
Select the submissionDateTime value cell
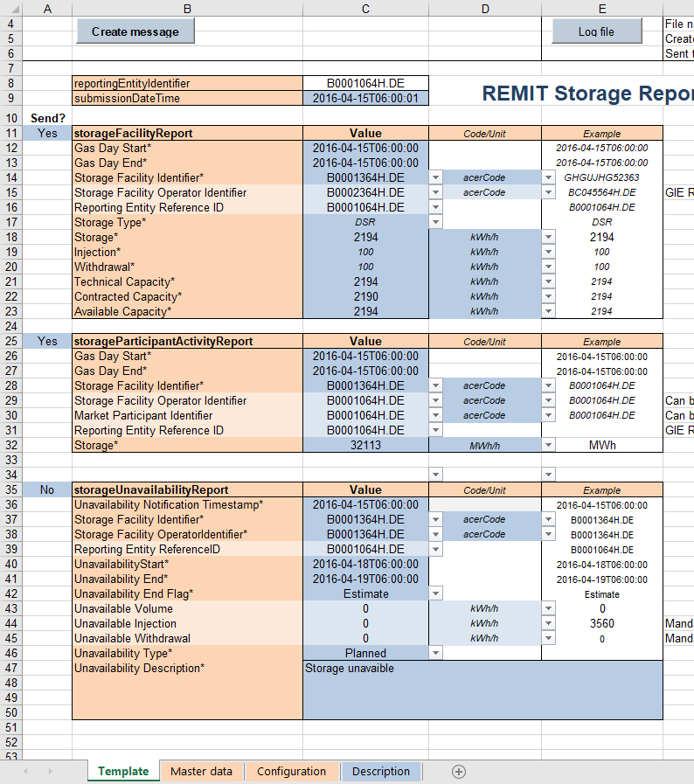coord(365,98)
